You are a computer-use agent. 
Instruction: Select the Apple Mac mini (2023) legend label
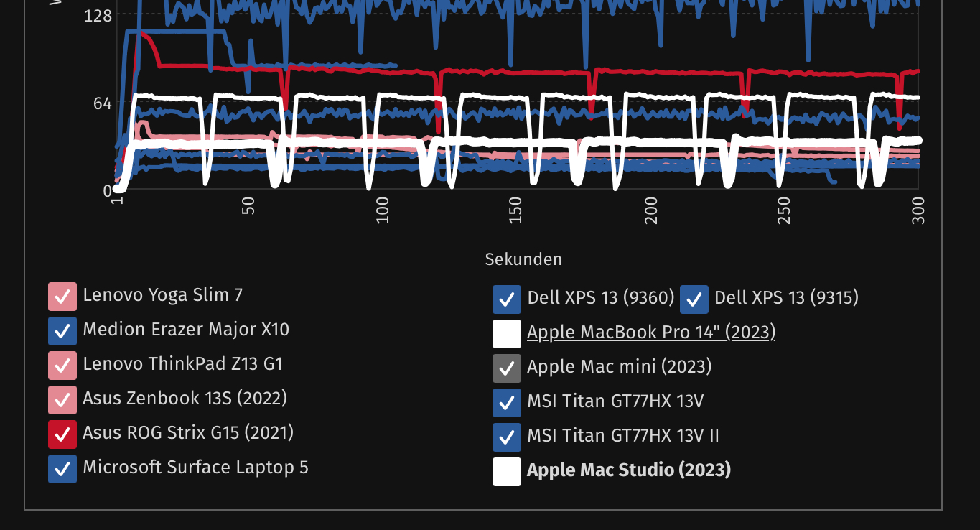(x=619, y=367)
